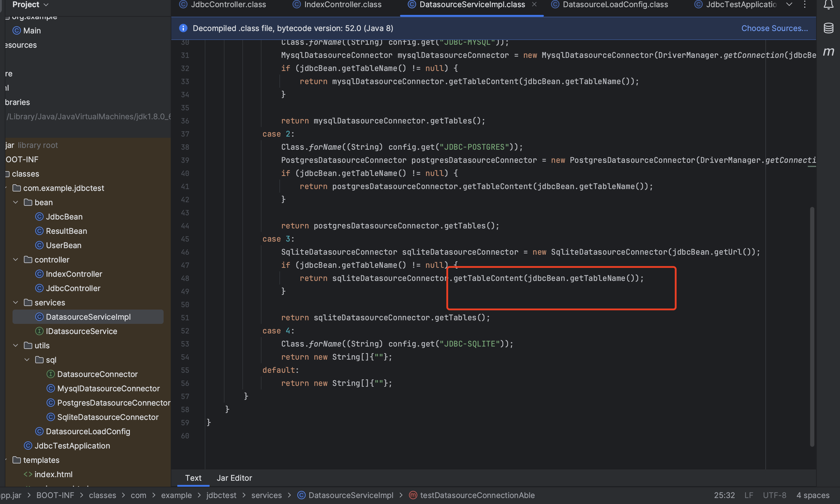Viewport: 840px width, 504px height.
Task: Change UTF-8 file encoding in status bar
Action: 774,495
